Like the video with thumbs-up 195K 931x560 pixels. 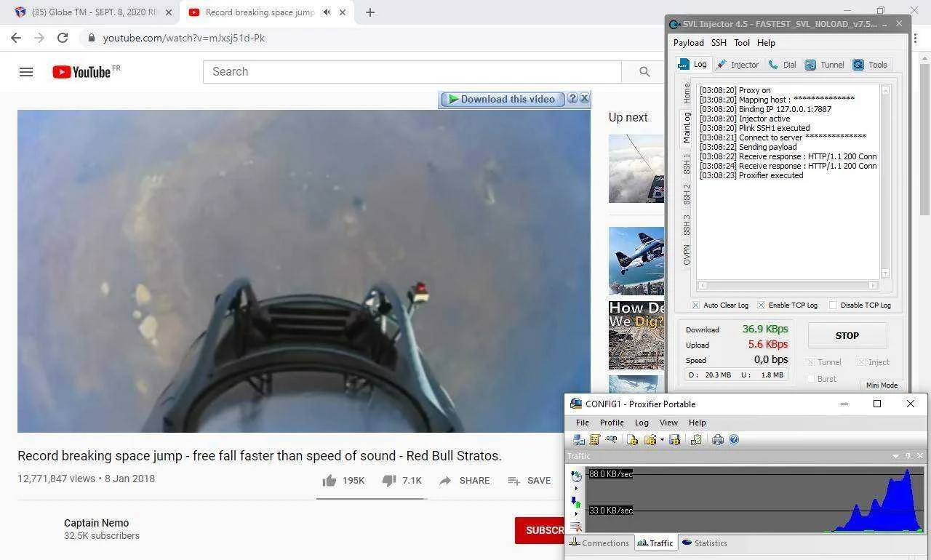coord(343,481)
